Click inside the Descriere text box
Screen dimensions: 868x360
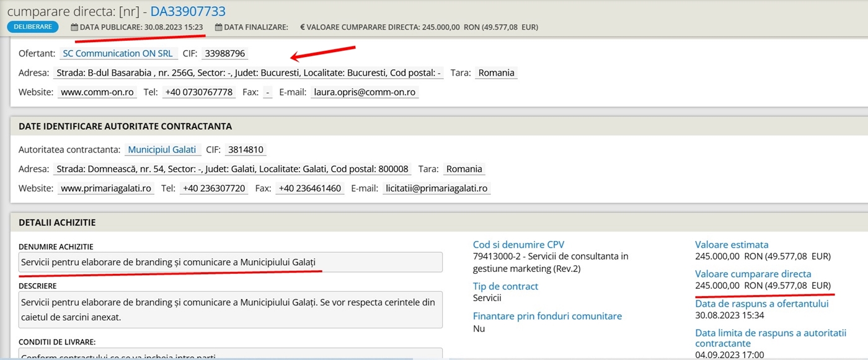[x=230, y=309]
